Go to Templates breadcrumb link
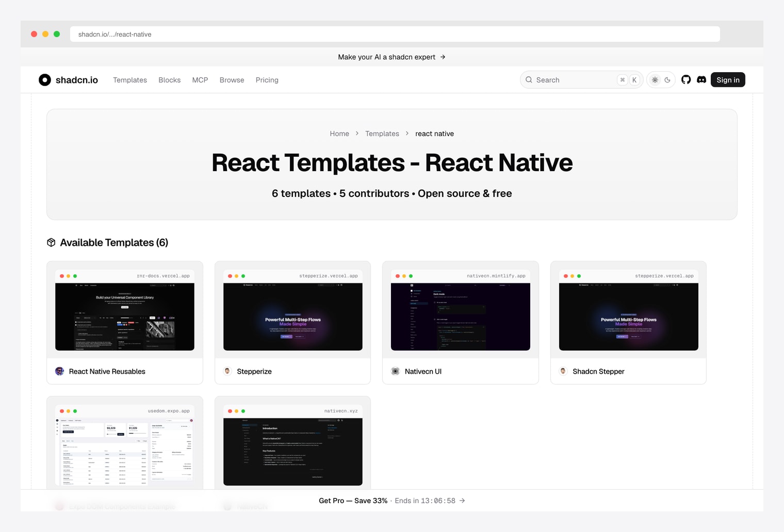This screenshot has width=784, height=532. point(382,134)
